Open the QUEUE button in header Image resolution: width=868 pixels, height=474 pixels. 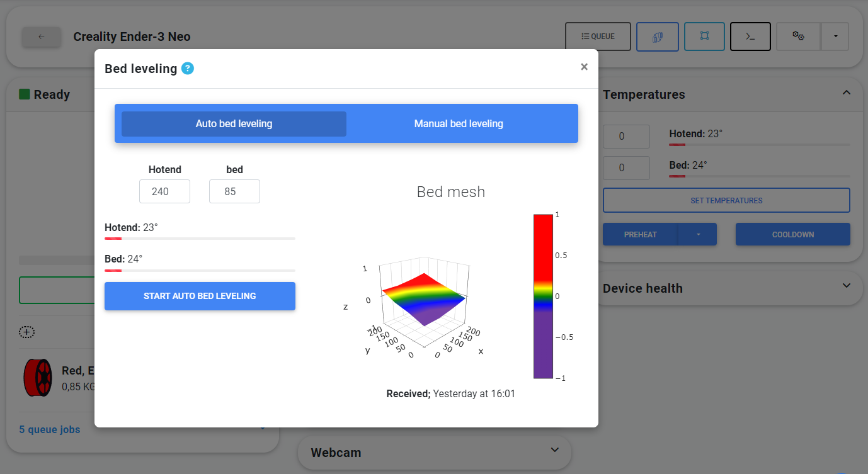coord(598,37)
